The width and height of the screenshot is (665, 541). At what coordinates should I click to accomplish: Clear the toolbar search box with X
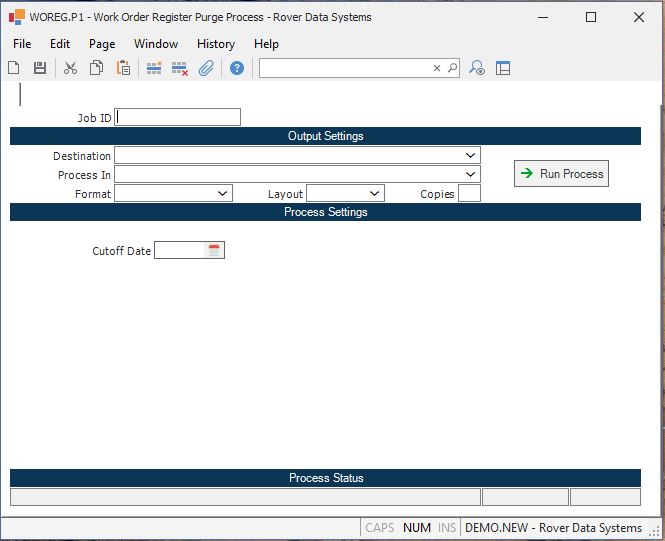point(436,68)
